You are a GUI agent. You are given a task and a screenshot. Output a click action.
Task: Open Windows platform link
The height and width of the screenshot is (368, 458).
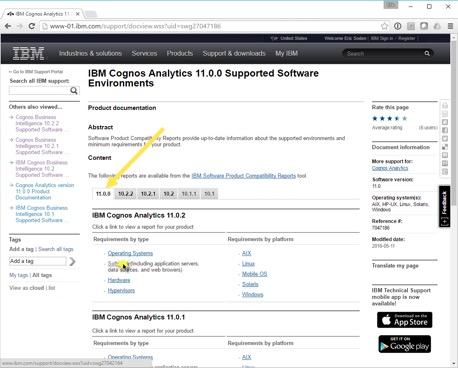(253, 295)
